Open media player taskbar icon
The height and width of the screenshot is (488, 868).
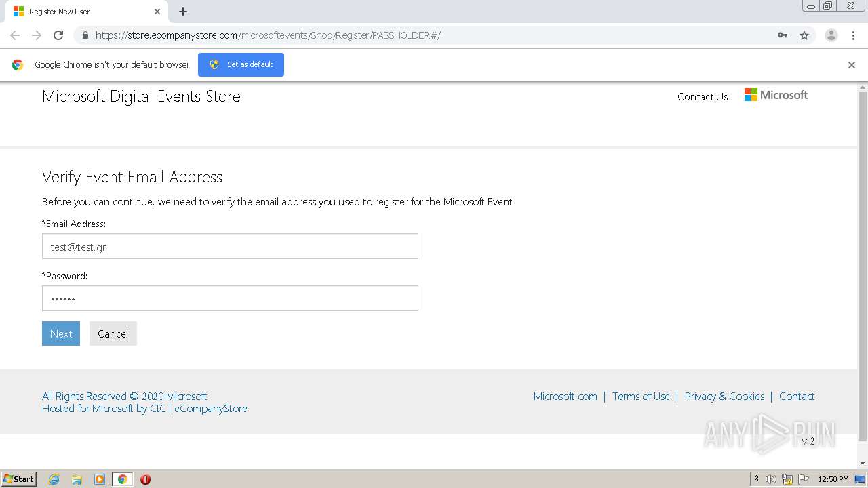click(100, 479)
